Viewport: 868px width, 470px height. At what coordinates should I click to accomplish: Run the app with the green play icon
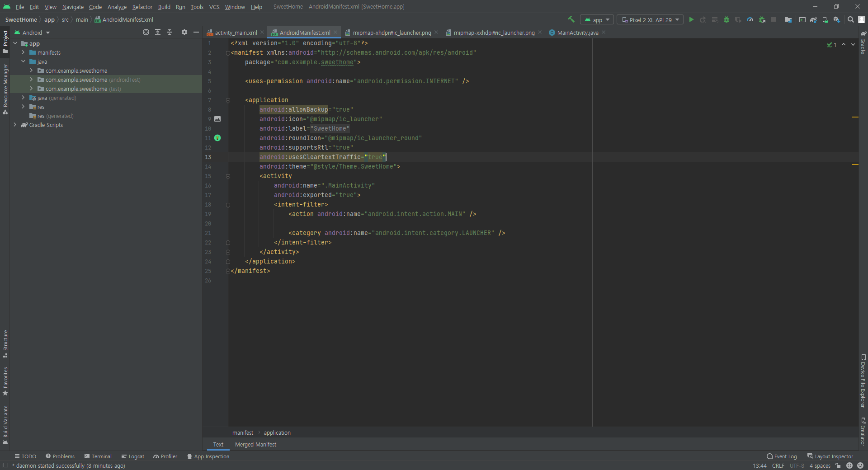point(691,20)
